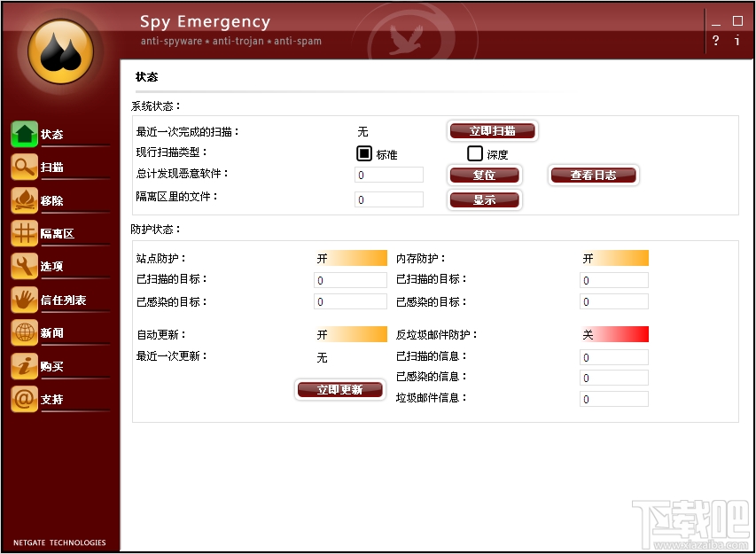This screenshot has height=554, width=756.
Task: Enable 反垃圾邮件防护 关 switch
Action: pos(614,334)
